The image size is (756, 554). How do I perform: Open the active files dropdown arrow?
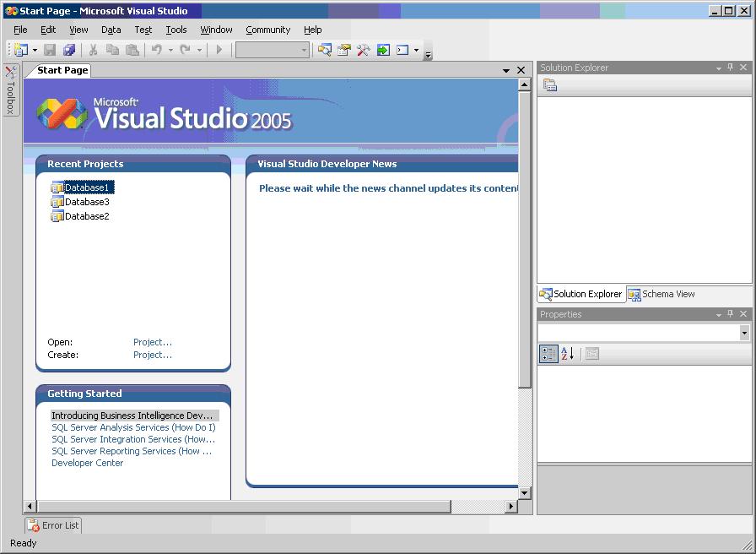(x=505, y=70)
